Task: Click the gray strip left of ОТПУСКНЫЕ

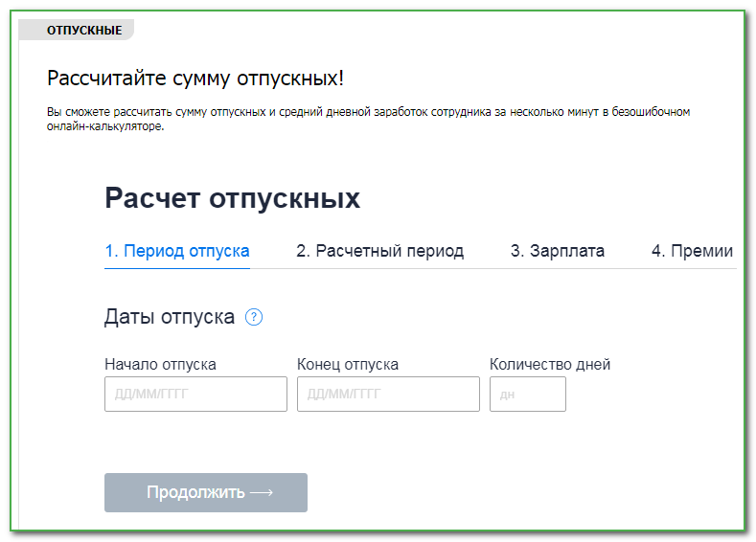Action: 32,31
